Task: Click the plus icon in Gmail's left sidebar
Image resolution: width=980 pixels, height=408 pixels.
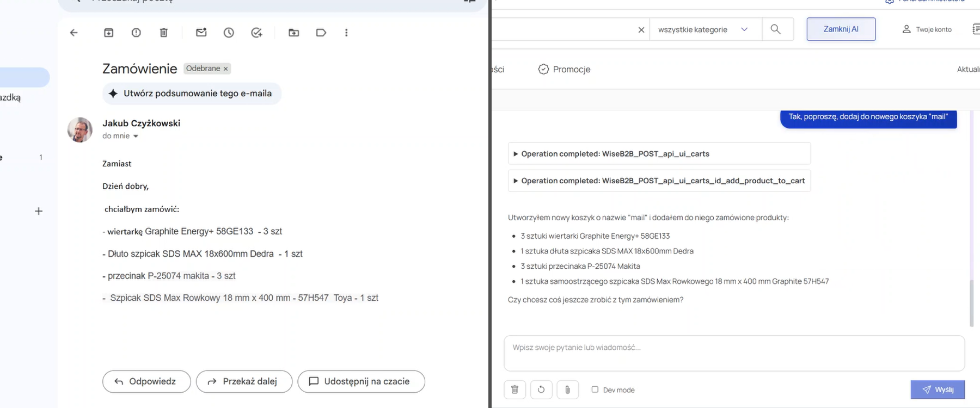Action: coord(39,211)
